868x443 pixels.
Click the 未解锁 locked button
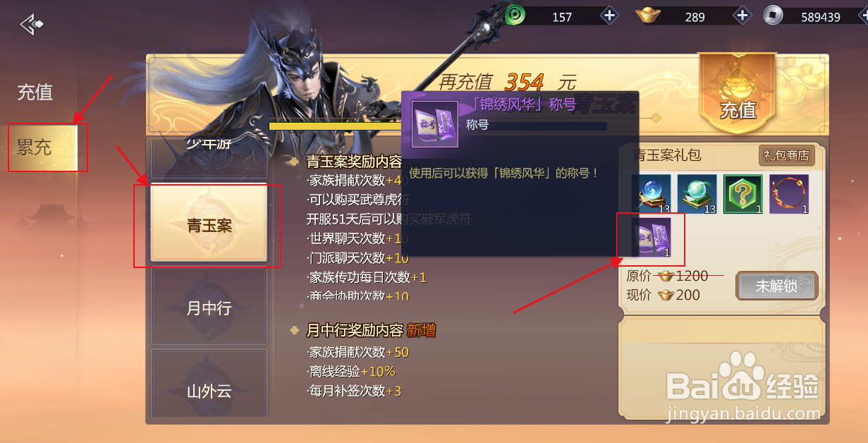pyautogui.click(x=776, y=286)
